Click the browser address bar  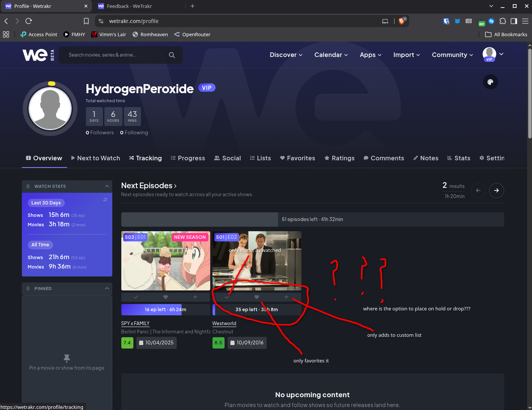[x=241, y=21]
